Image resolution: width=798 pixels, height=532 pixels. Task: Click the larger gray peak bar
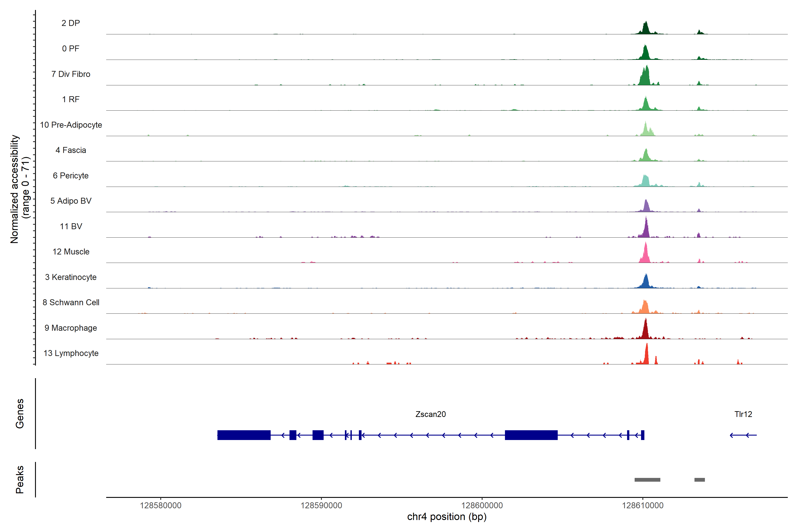647,480
